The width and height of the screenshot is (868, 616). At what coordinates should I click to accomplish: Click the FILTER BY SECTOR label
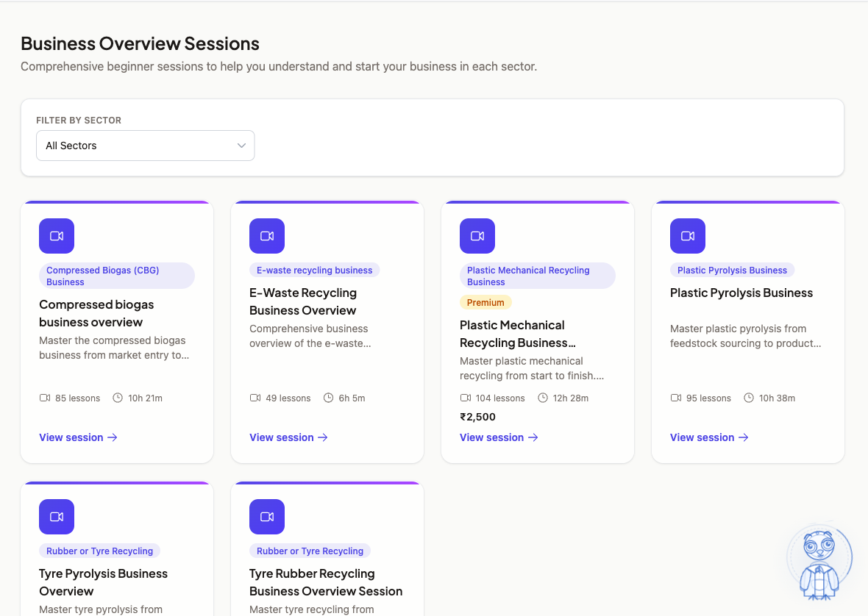pos(79,121)
